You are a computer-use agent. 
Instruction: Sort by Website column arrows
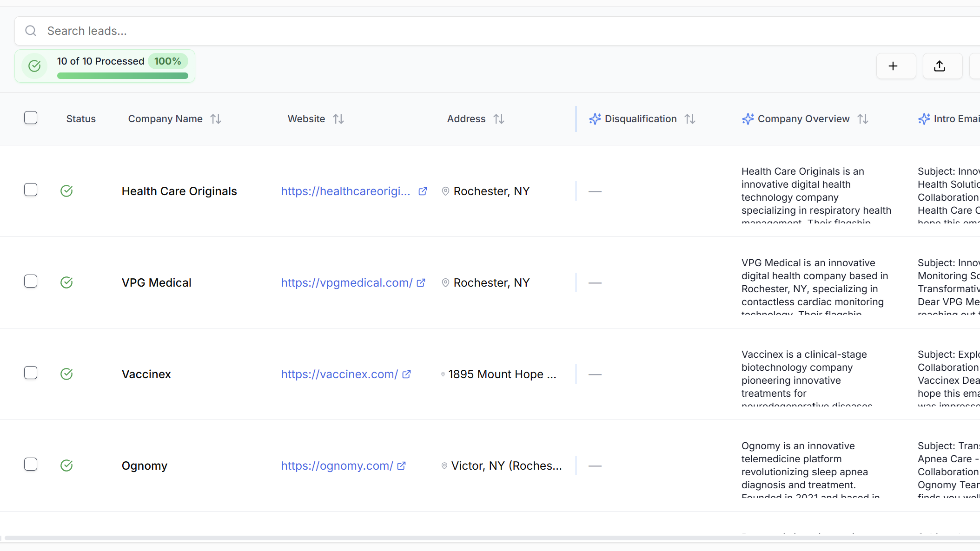(x=338, y=119)
